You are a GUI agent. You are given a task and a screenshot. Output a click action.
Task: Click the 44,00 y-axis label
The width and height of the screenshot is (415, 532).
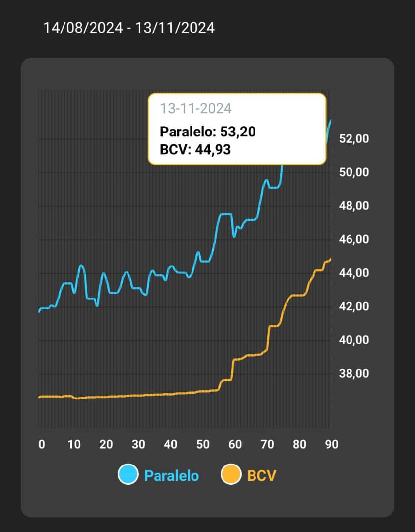click(x=354, y=273)
